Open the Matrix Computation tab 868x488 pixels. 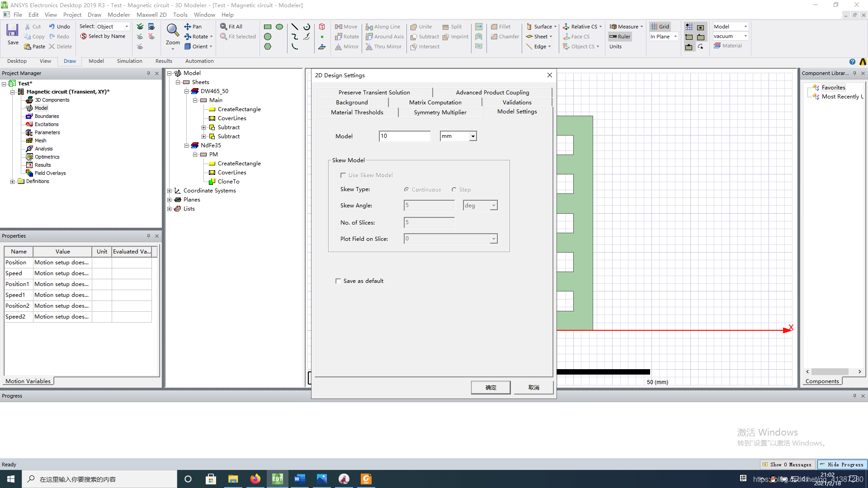tap(435, 103)
